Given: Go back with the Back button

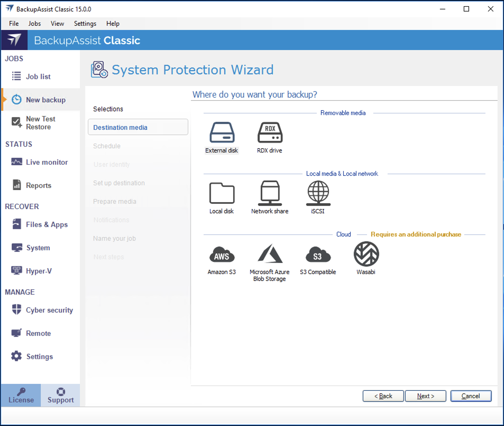Looking at the screenshot, I should point(383,396).
